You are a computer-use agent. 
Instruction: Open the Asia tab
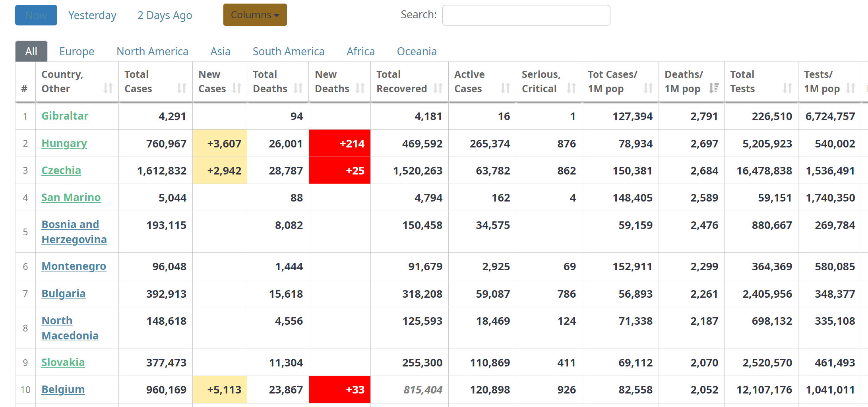point(221,52)
